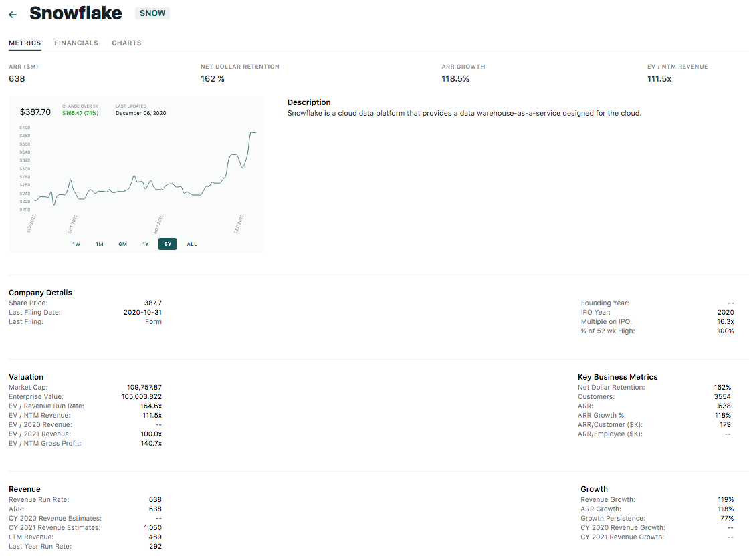Select the 5Y chart range
The width and height of the screenshot is (749, 560).
coord(168,244)
